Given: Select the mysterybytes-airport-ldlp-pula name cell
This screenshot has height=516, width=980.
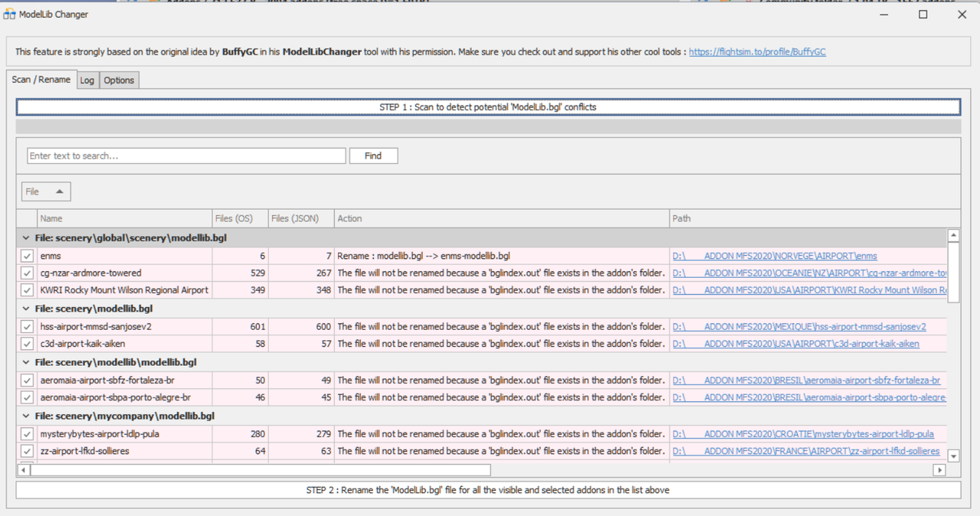Looking at the screenshot, I should click(125, 433).
